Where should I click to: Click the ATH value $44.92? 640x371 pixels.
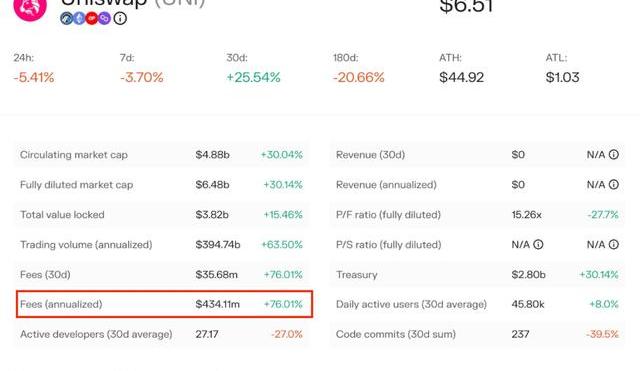(462, 77)
